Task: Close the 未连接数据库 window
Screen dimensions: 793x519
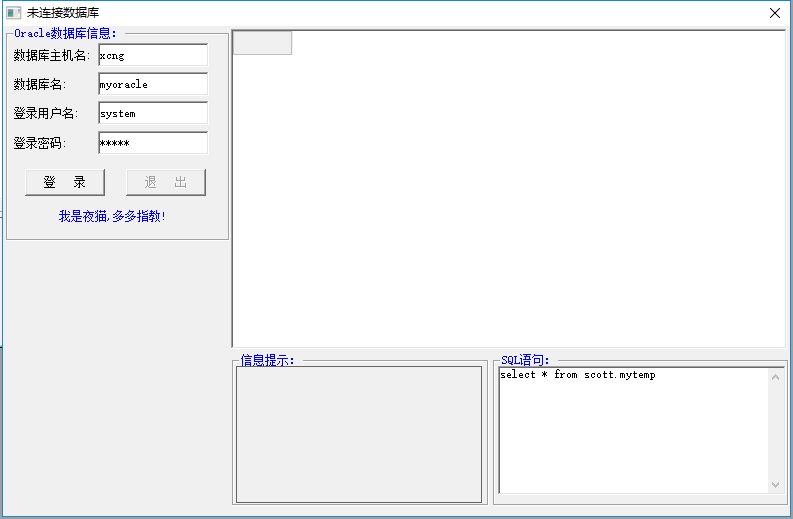Action: coord(775,13)
